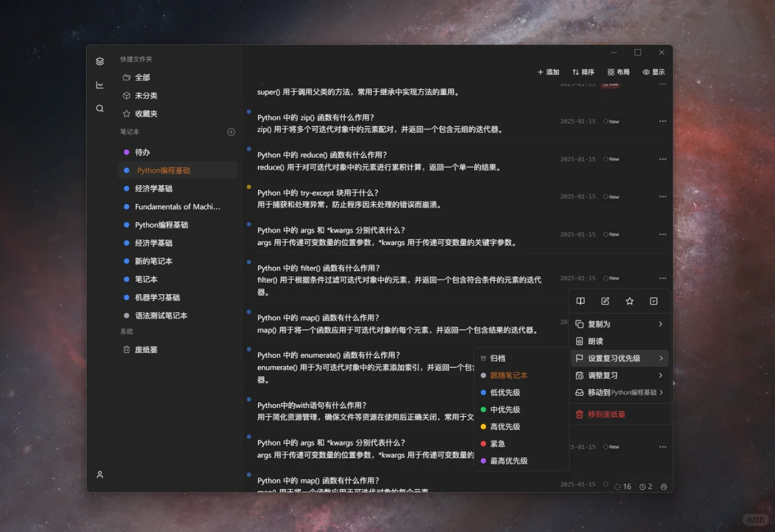The height and width of the screenshot is (532, 775).
Task: Open the ... options on the zip() card
Action: click(x=662, y=121)
